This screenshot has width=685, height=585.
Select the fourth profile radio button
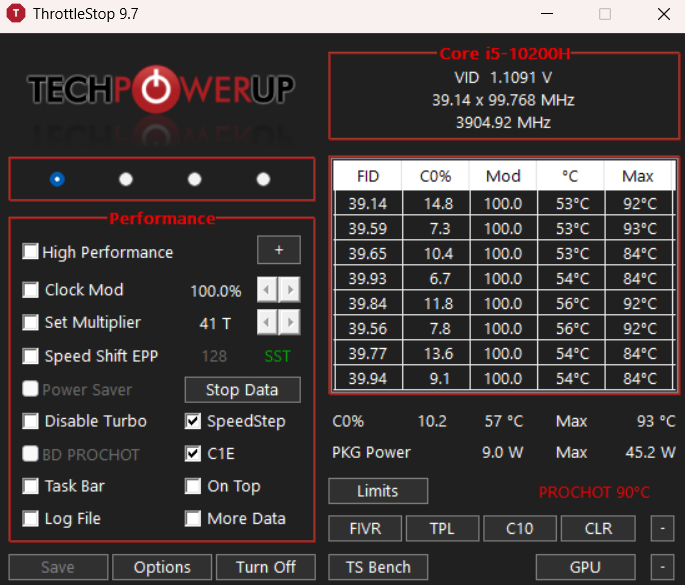263,179
